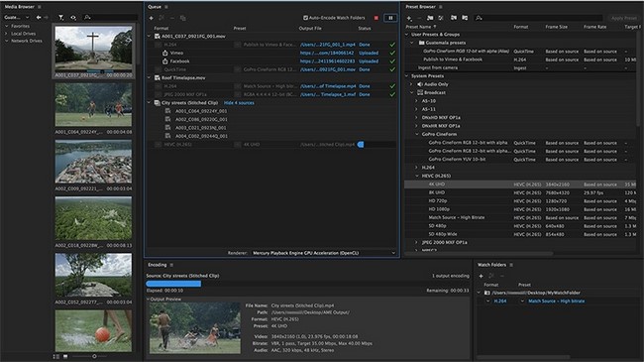Screen dimensions: 644x362
Task: Create new preset group icon
Action: [430, 18]
